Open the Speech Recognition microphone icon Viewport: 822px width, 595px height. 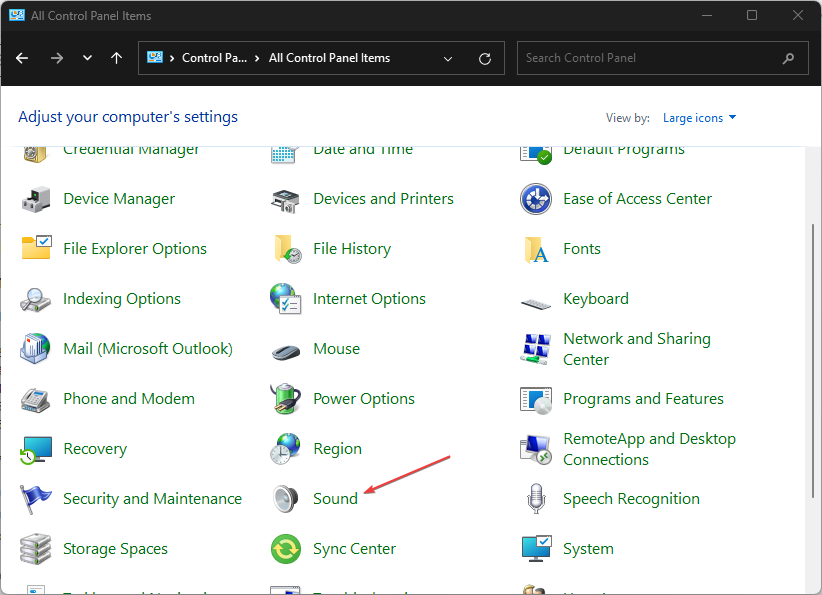point(536,499)
